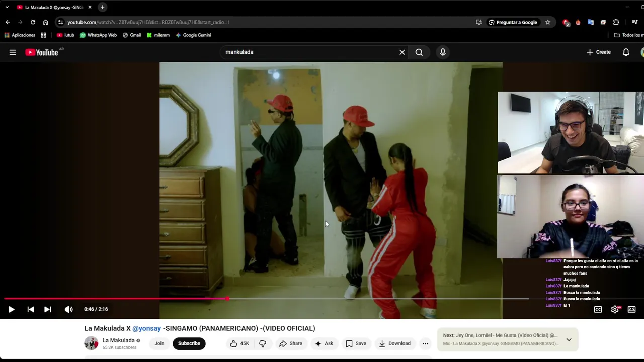Screen dimensions: 644x362
Task: Open a new browser tab
Action: (x=102, y=7)
